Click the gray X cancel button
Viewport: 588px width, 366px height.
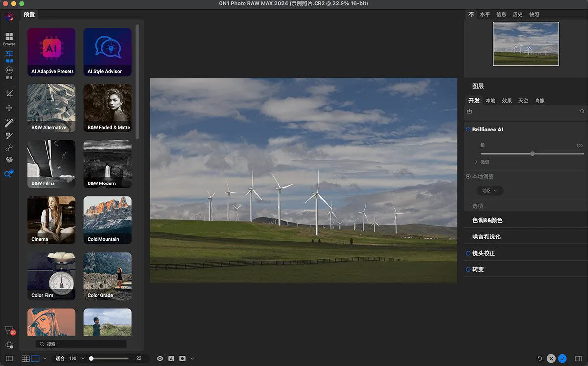point(551,359)
